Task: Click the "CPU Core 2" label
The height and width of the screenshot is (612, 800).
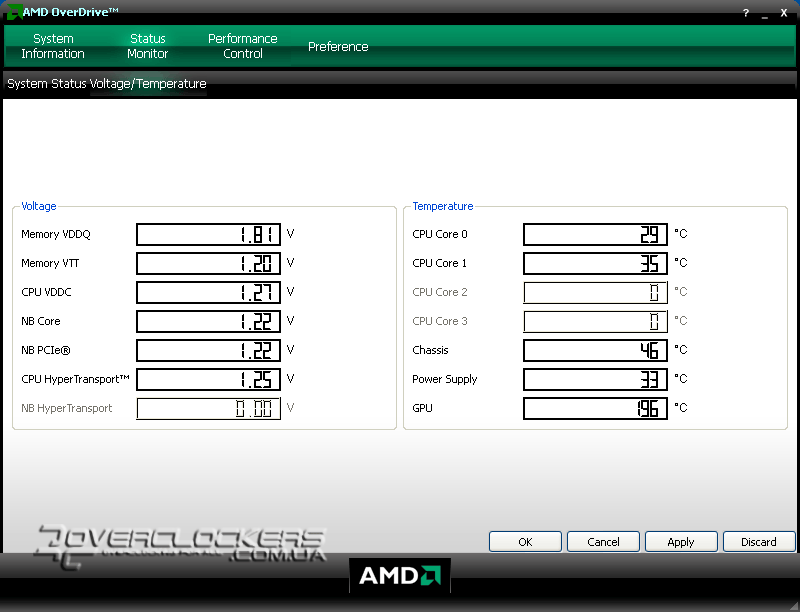Action: [x=440, y=292]
